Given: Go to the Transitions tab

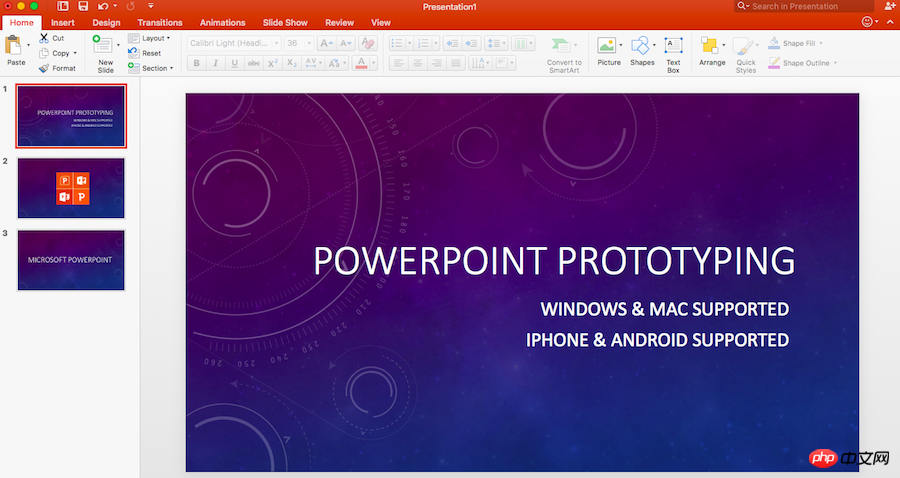Looking at the screenshot, I should 160,22.
